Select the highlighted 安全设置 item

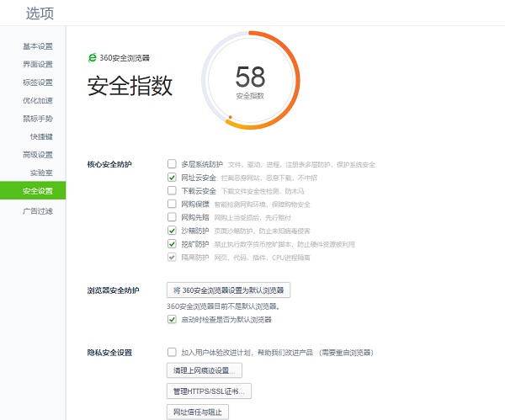point(33,190)
